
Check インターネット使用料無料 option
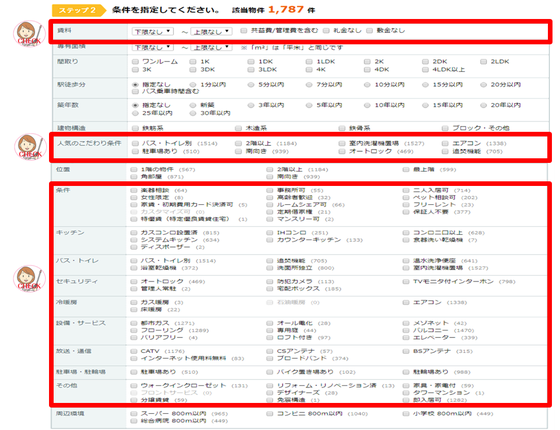[x=134, y=359]
